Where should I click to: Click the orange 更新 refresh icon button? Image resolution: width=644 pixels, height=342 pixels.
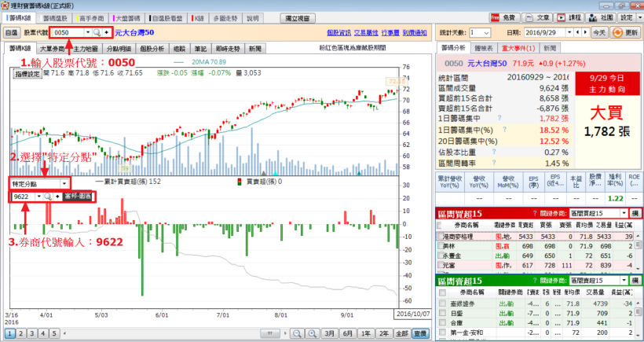coord(626,33)
